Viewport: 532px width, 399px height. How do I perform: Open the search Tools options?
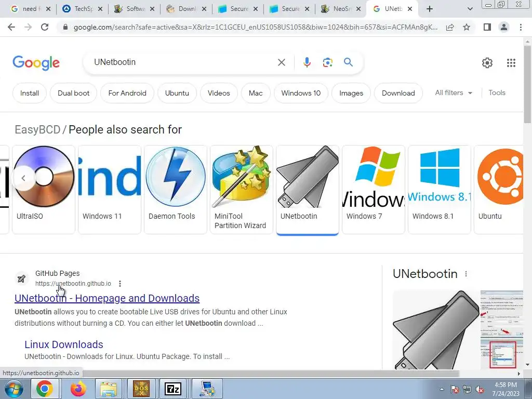(x=497, y=92)
